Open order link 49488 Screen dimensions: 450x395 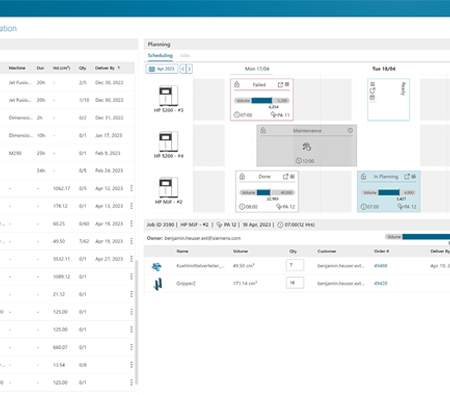coord(380,266)
